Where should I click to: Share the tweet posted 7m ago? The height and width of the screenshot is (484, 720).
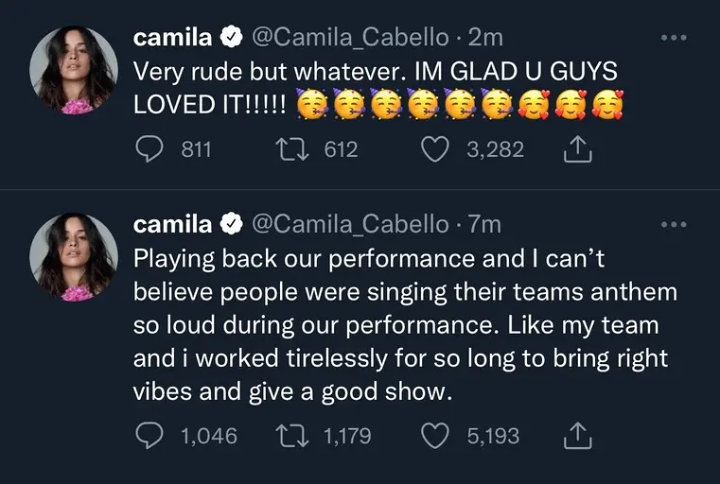point(578,436)
